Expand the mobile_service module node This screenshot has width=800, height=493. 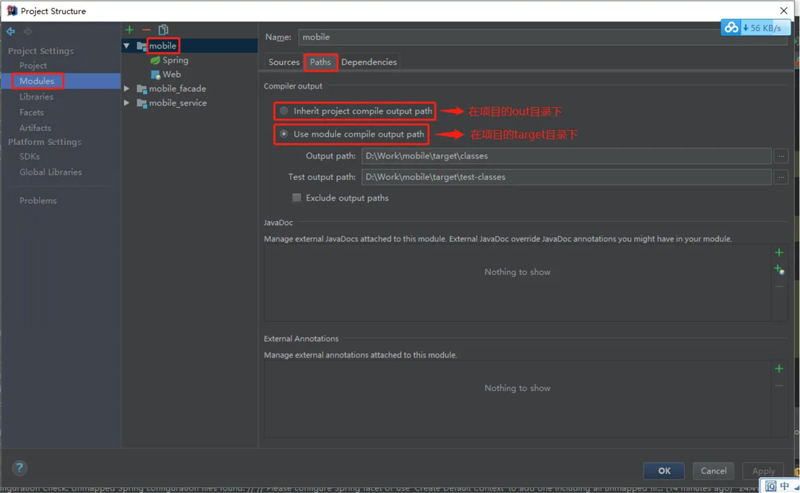point(127,103)
